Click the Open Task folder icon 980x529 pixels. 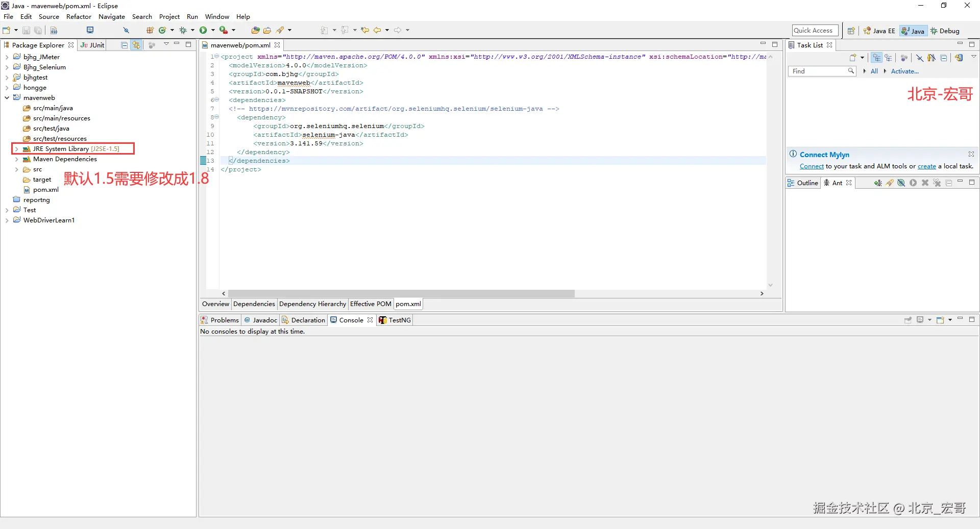(267, 31)
